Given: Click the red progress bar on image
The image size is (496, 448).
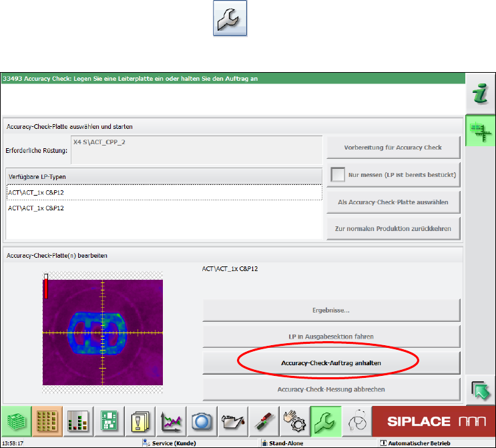Looking at the screenshot, I should (46, 286).
